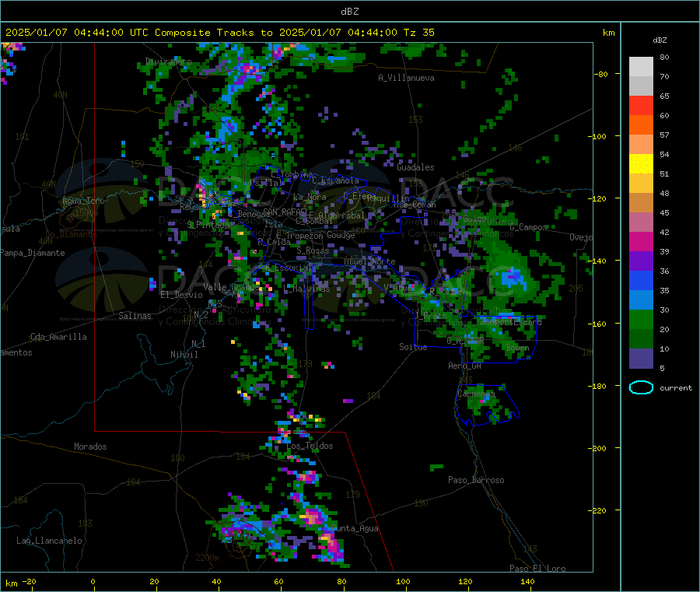This screenshot has width=700, height=592.
Task: Click the 'Punta_Agua' map label
Action: [355, 528]
